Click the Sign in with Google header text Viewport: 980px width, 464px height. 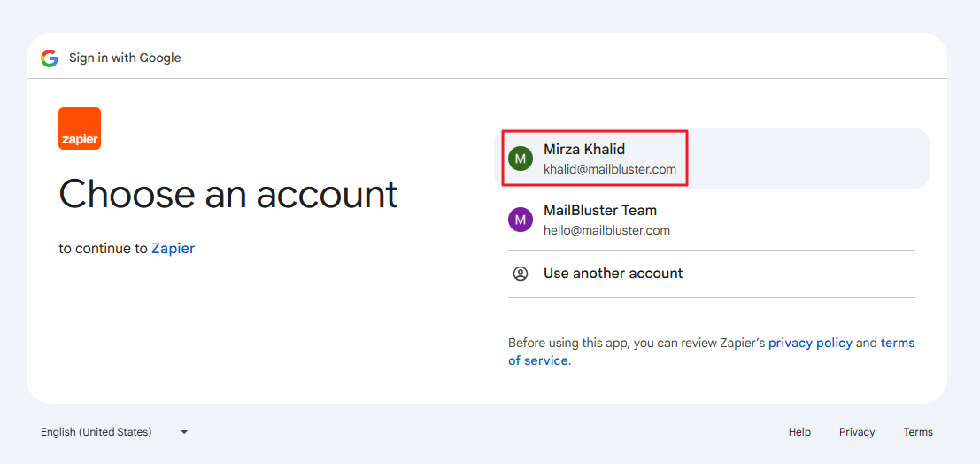125,58
